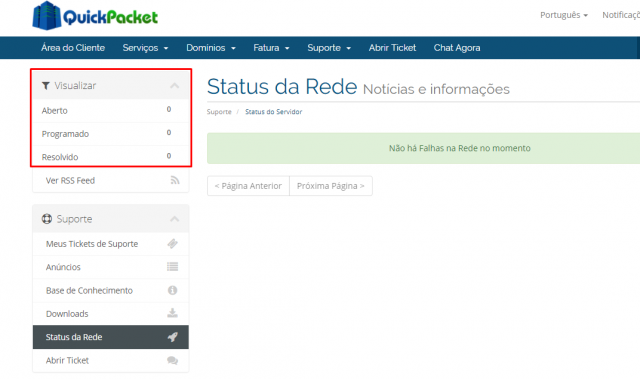Viewport: 640px width, 379px height.
Task: Click the Próxima Página button
Action: click(x=331, y=186)
